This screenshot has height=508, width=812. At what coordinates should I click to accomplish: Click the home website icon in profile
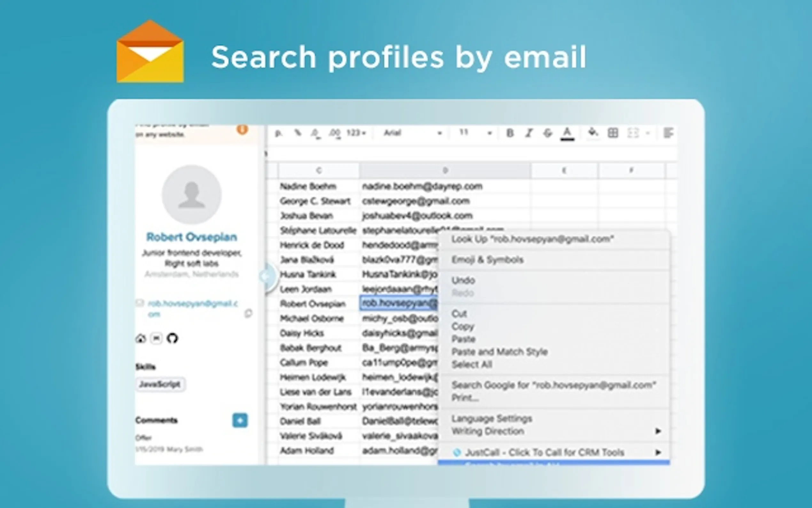141,338
